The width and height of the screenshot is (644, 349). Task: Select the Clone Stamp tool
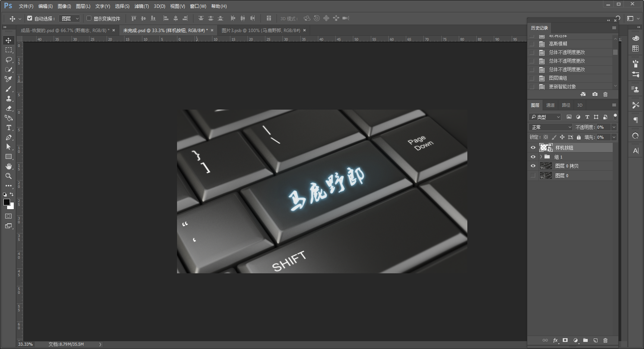(x=9, y=98)
